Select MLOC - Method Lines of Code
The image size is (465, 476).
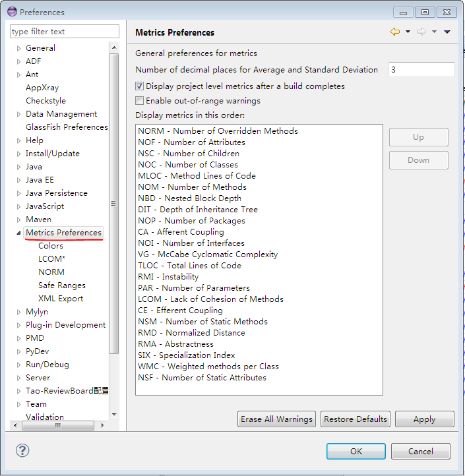click(x=197, y=176)
